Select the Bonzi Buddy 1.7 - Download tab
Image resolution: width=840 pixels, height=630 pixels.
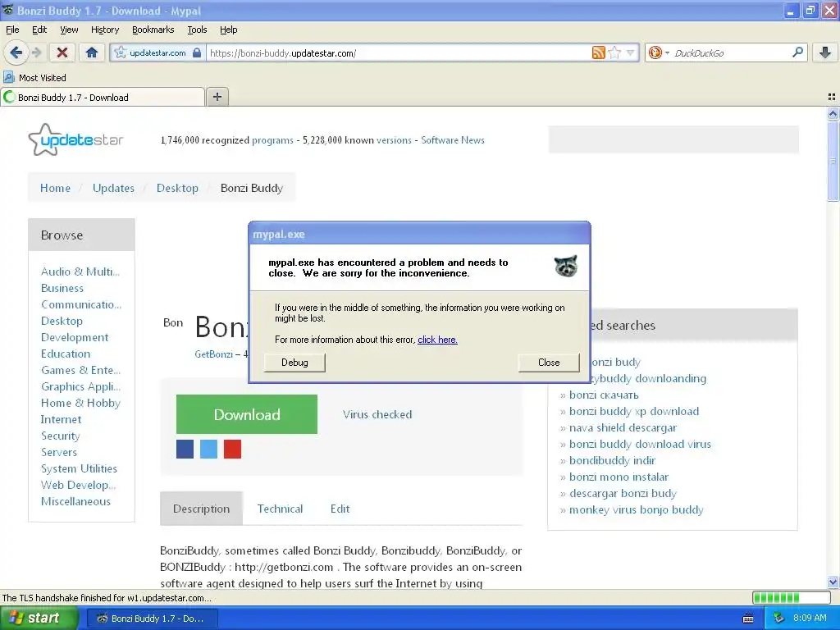coord(103,98)
